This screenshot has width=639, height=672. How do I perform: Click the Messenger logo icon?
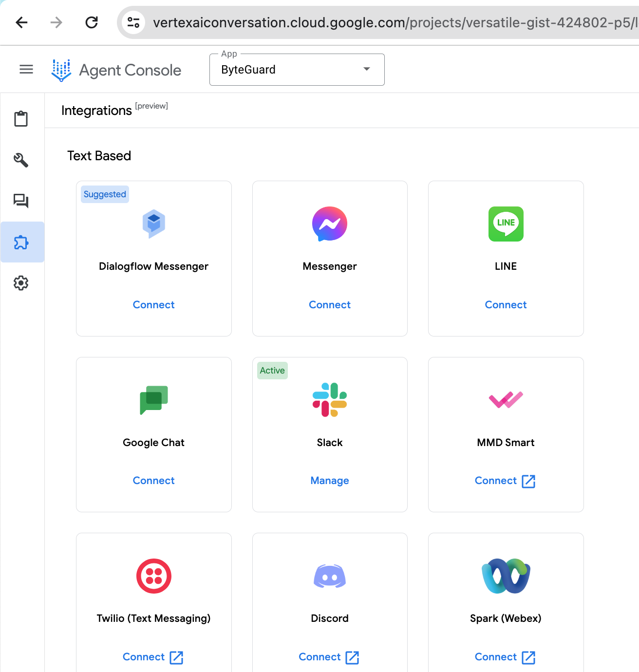point(330,224)
